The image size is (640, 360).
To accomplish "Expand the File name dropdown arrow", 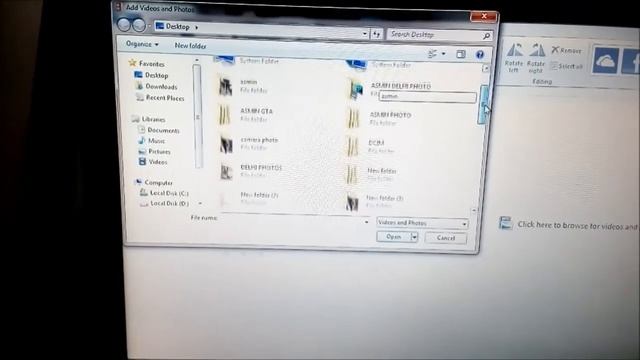I will [x=366, y=222].
